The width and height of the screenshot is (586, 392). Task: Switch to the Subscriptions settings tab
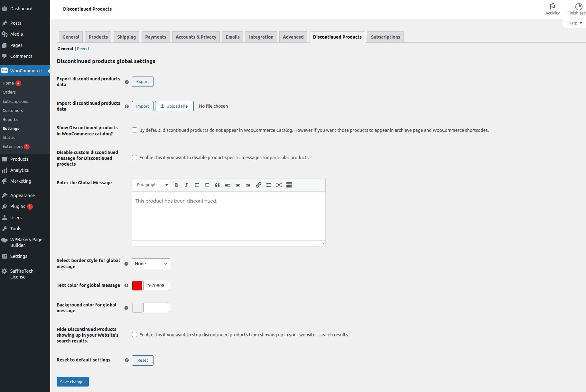coord(385,37)
